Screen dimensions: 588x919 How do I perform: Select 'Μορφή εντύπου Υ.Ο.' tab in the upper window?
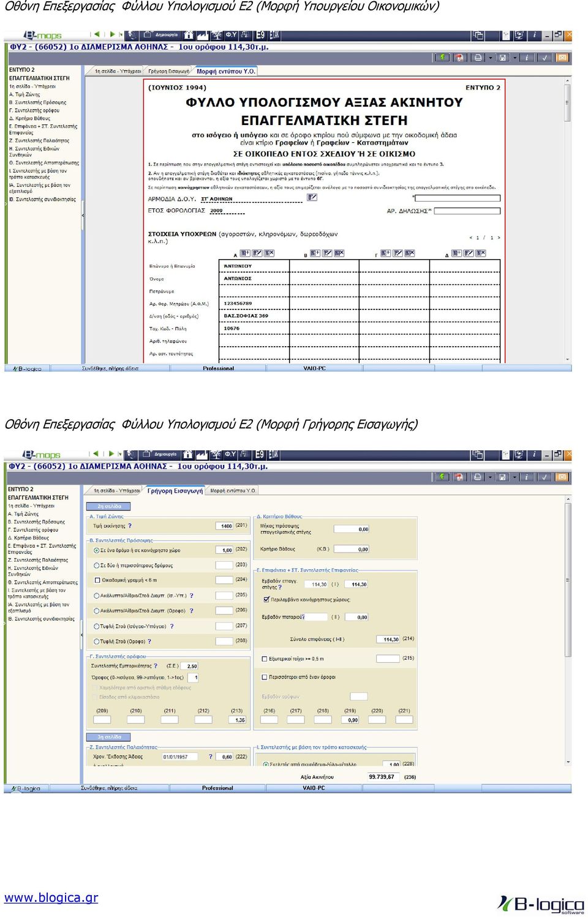click(226, 72)
